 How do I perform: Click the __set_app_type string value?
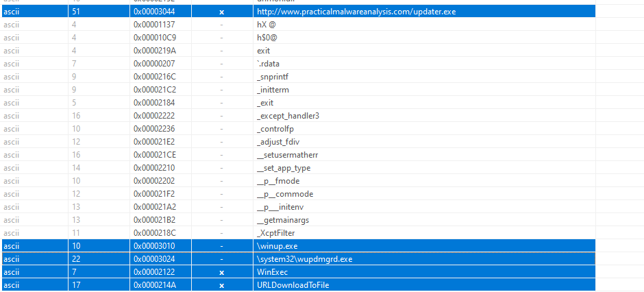point(283,168)
